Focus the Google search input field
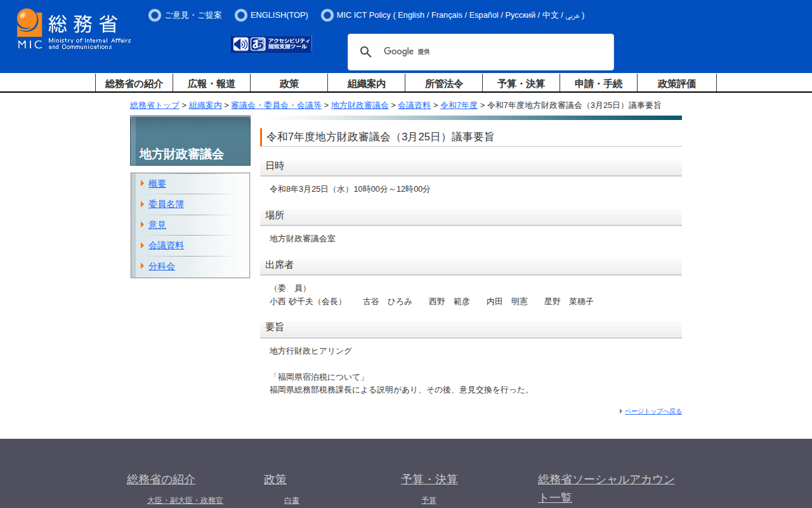The width and height of the screenshot is (812, 508). [x=507, y=52]
